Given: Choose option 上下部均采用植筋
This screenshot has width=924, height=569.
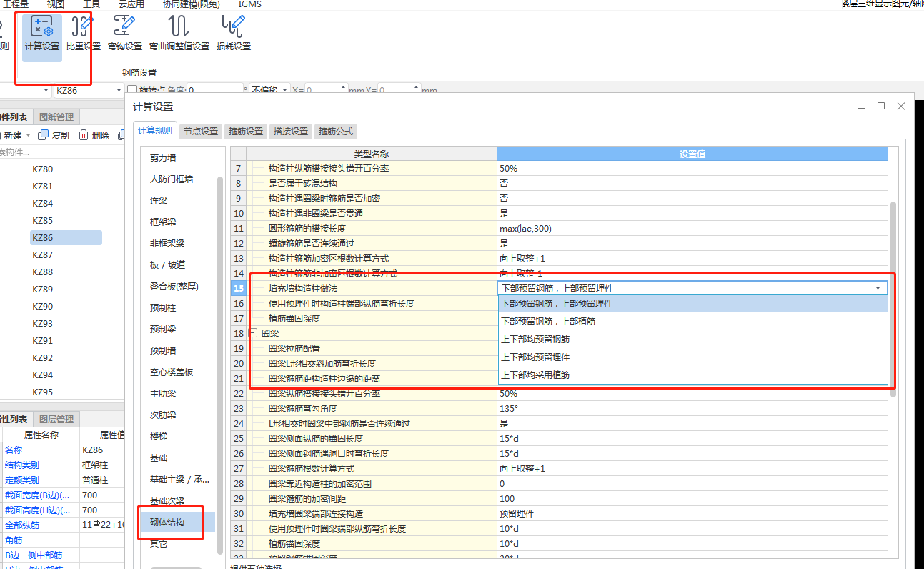Looking at the screenshot, I should [x=692, y=375].
